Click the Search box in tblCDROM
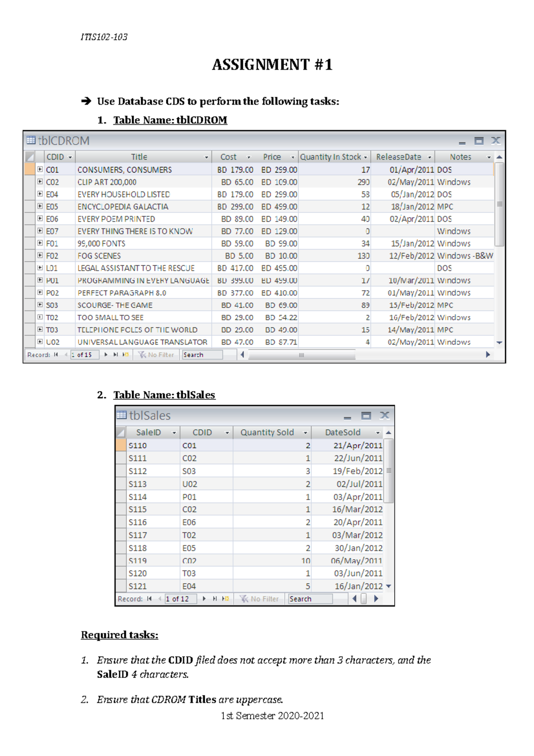534x756 pixels. 202,355
